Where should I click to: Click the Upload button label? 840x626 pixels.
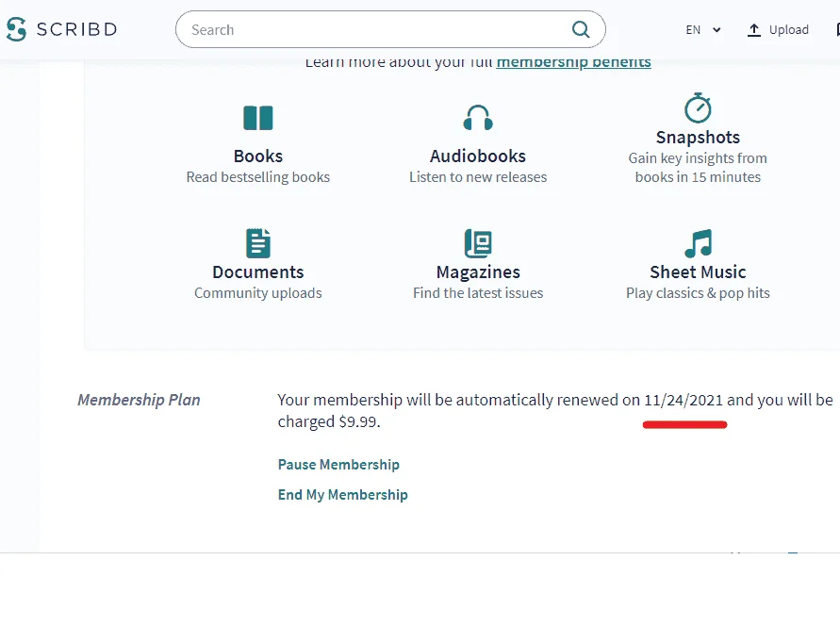point(788,30)
